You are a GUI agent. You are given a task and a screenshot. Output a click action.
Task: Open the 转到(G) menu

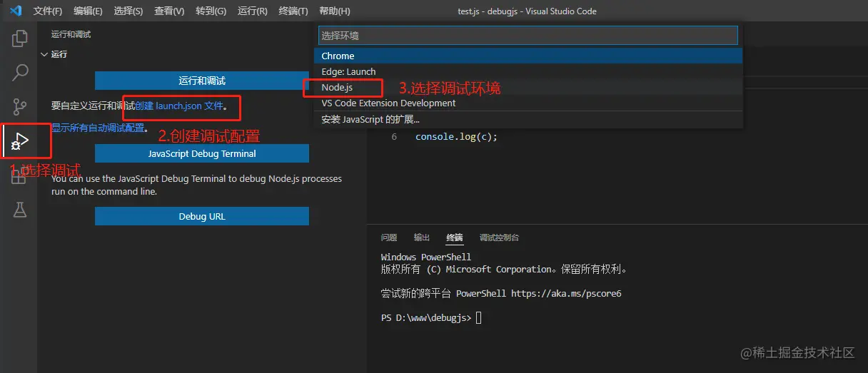click(211, 11)
